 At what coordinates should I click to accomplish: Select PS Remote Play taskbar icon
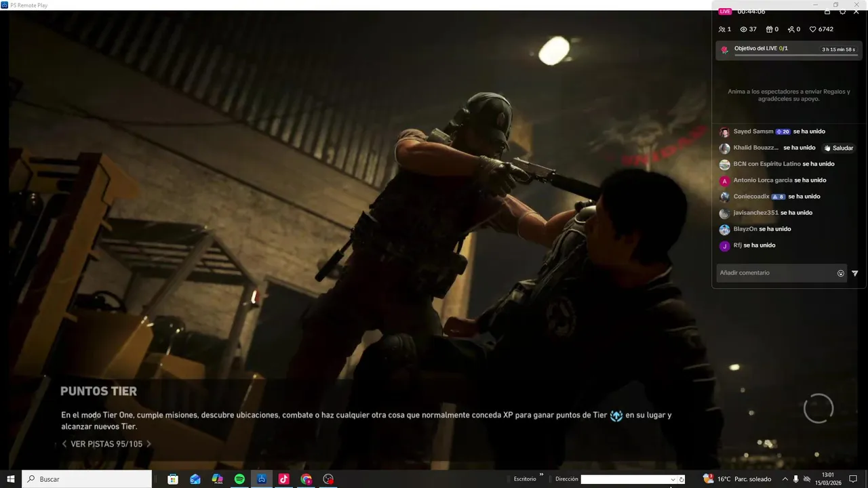[x=262, y=479]
